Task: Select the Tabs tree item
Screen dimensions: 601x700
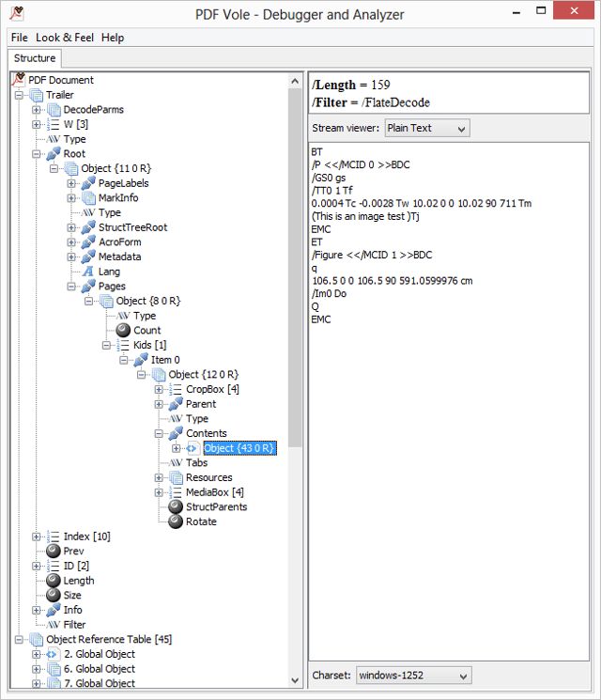Action: coord(197,463)
